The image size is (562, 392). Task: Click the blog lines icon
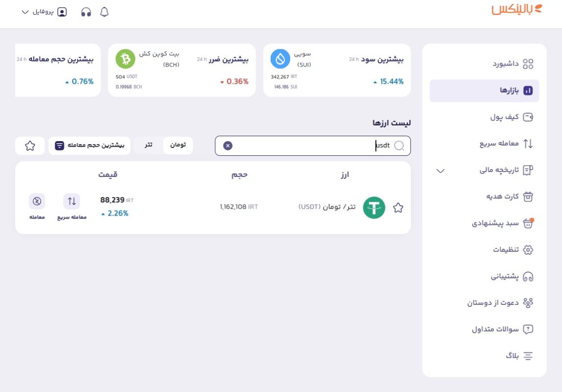pyautogui.click(x=528, y=356)
